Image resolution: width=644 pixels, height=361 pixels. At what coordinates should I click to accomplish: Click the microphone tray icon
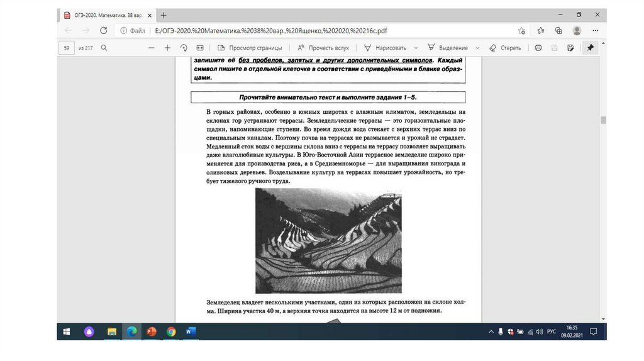(501, 332)
